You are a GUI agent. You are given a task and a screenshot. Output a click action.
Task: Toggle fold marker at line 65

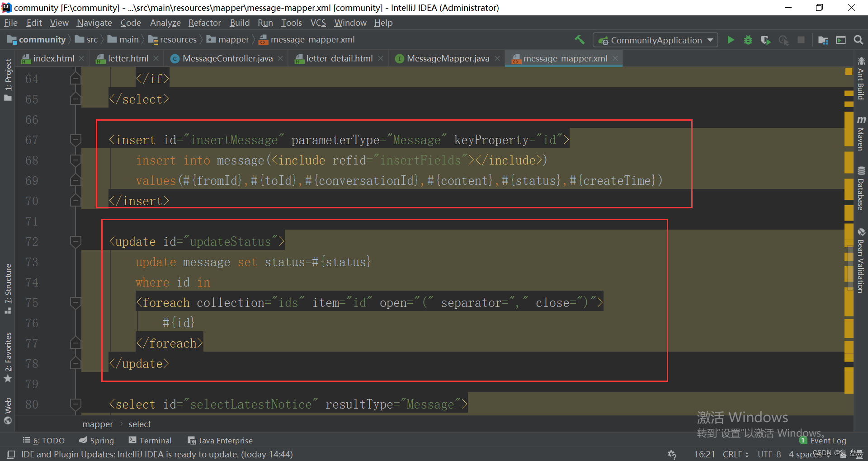coord(75,99)
